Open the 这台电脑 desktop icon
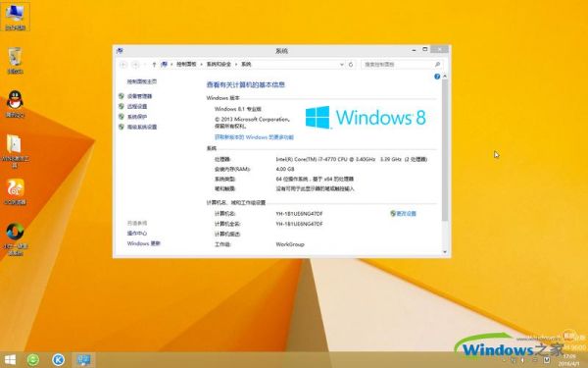 pos(15,16)
